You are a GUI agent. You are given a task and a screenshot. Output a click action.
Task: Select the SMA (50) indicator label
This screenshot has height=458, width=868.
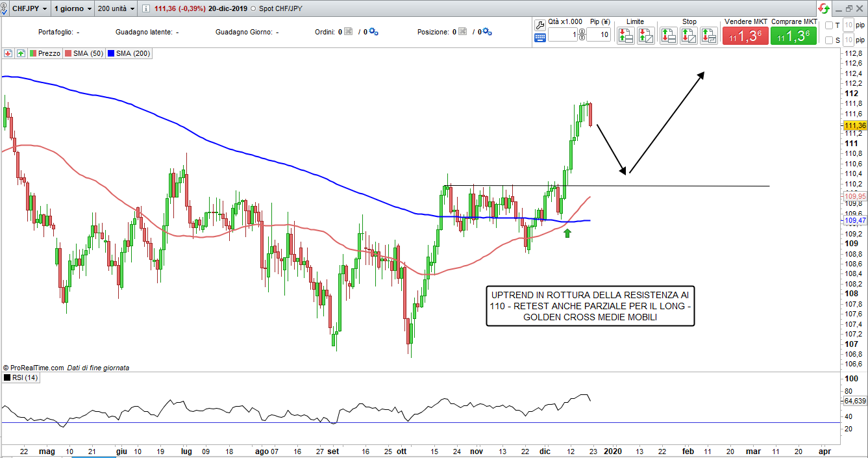click(x=84, y=53)
